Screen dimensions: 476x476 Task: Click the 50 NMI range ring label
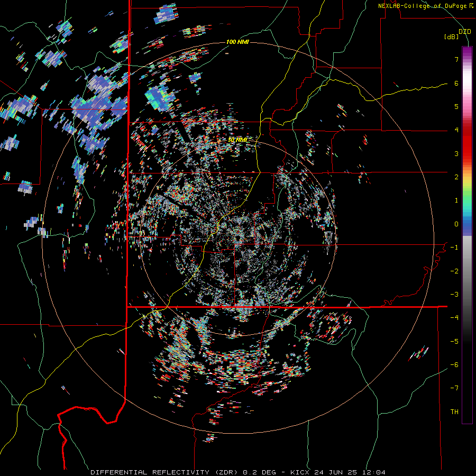pos(237,140)
